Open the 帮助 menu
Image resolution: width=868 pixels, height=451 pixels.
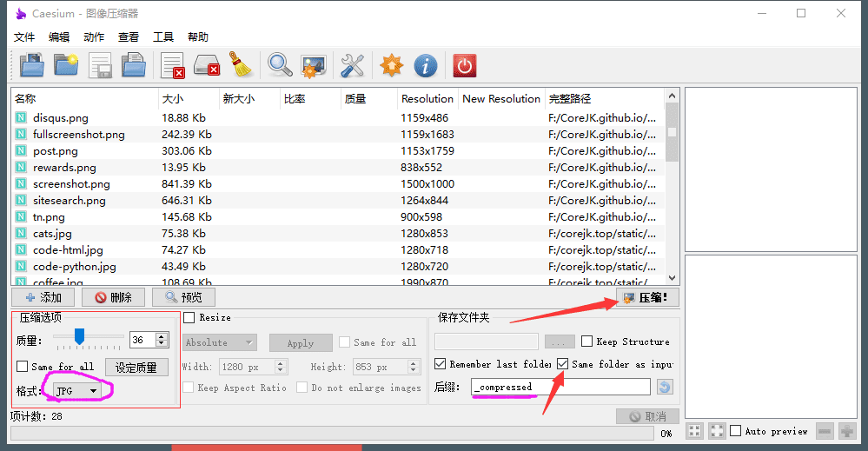pos(197,37)
